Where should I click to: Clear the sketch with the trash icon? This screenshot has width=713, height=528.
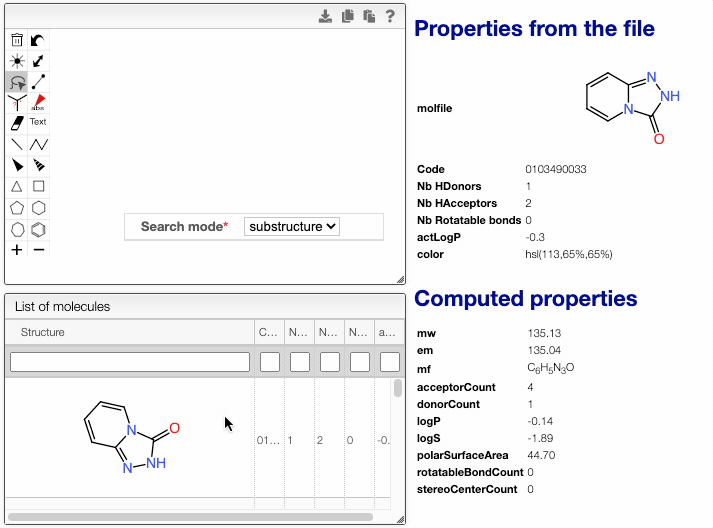17,40
